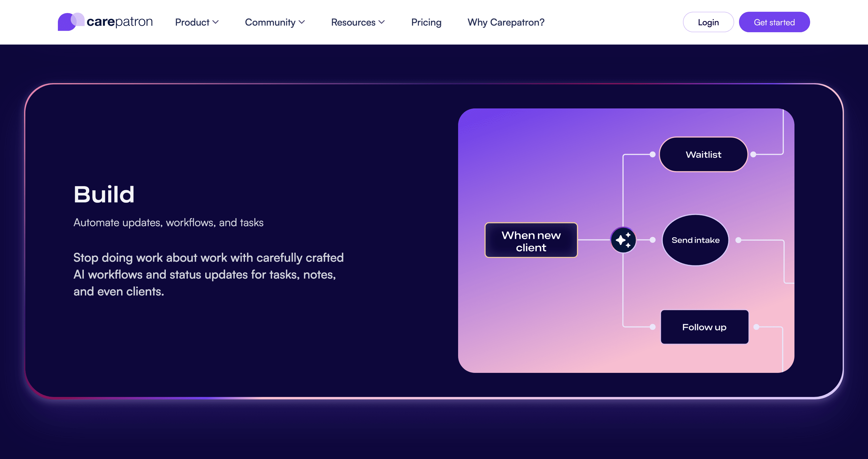Click connector dot right of Send intake

738,240
